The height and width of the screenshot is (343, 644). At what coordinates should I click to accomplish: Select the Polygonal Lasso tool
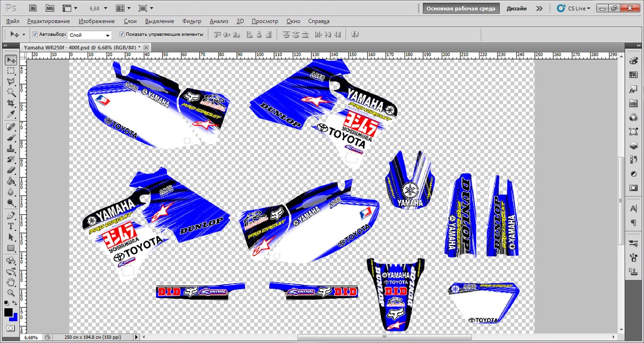(11, 81)
